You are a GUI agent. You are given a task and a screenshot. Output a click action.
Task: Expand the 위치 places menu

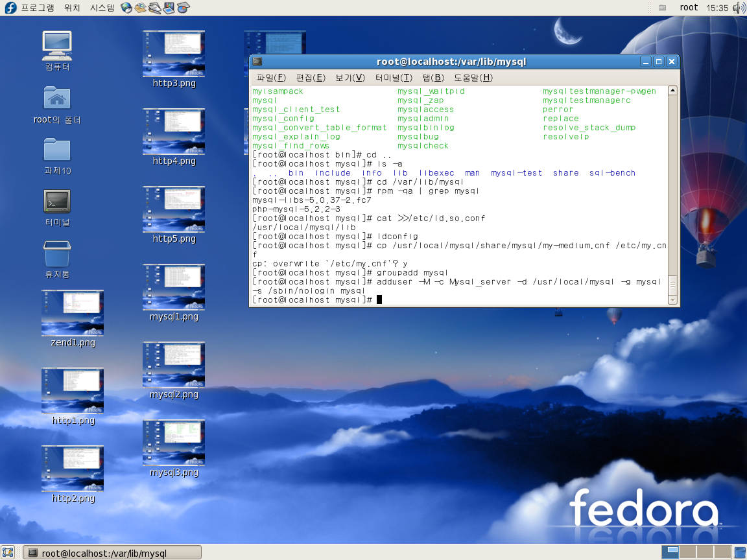pyautogui.click(x=72, y=8)
